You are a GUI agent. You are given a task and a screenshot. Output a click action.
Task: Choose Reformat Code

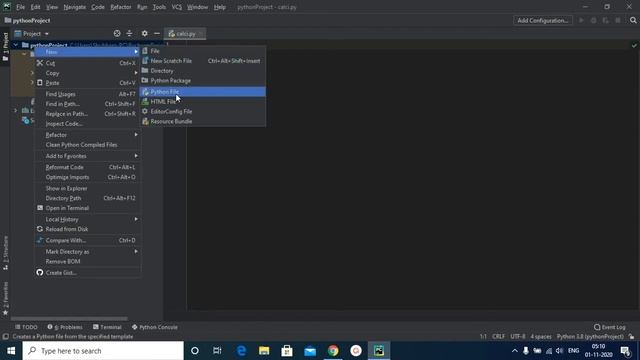(87, 167)
